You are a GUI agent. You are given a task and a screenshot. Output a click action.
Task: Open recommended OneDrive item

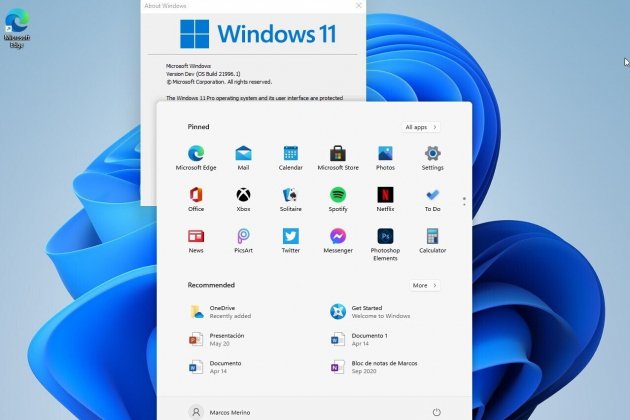click(x=220, y=312)
